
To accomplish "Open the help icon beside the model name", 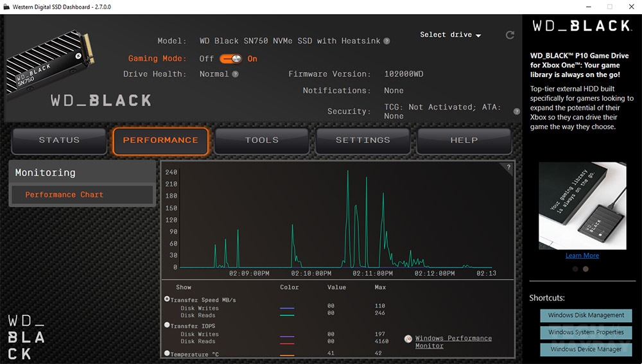I will pos(386,41).
